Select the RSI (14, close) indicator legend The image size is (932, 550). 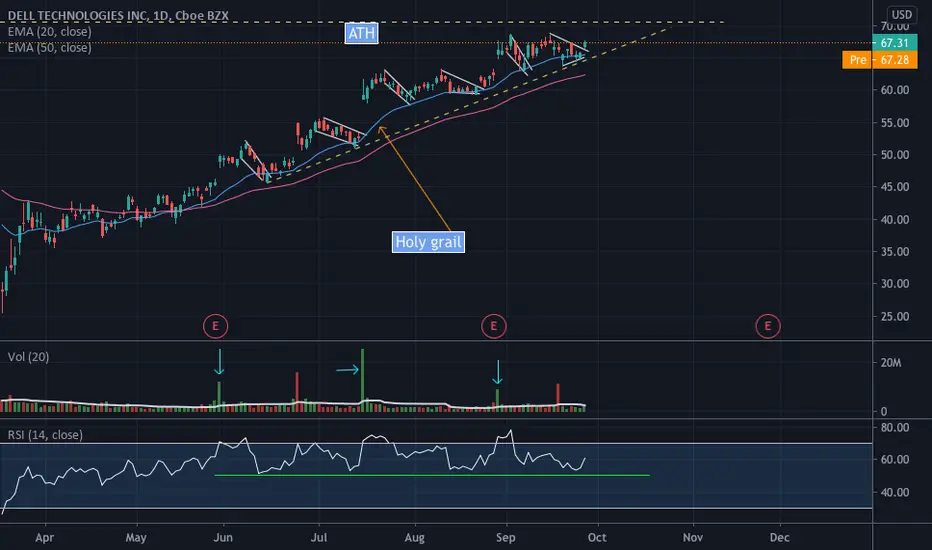click(45, 435)
